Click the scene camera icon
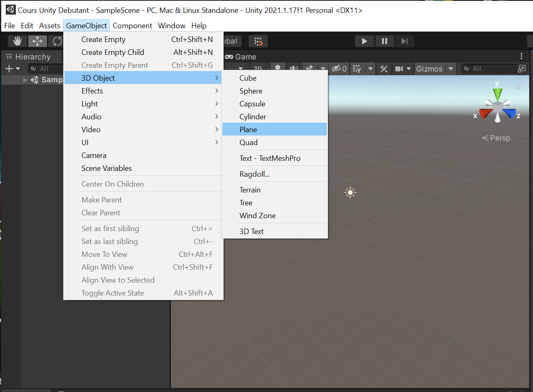Image resolution: width=533 pixels, height=392 pixels. [400, 69]
